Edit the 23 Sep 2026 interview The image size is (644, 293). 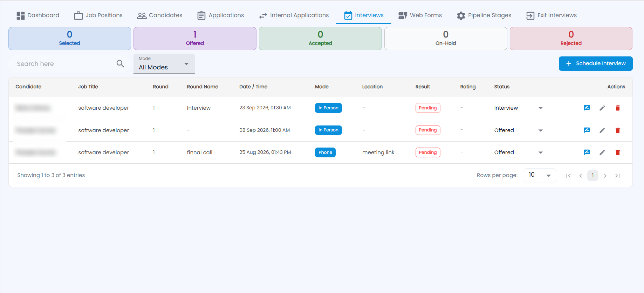click(602, 108)
